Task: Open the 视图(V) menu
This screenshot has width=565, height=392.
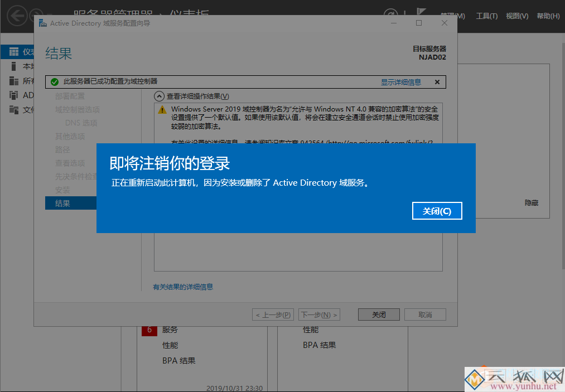Action: click(x=516, y=16)
